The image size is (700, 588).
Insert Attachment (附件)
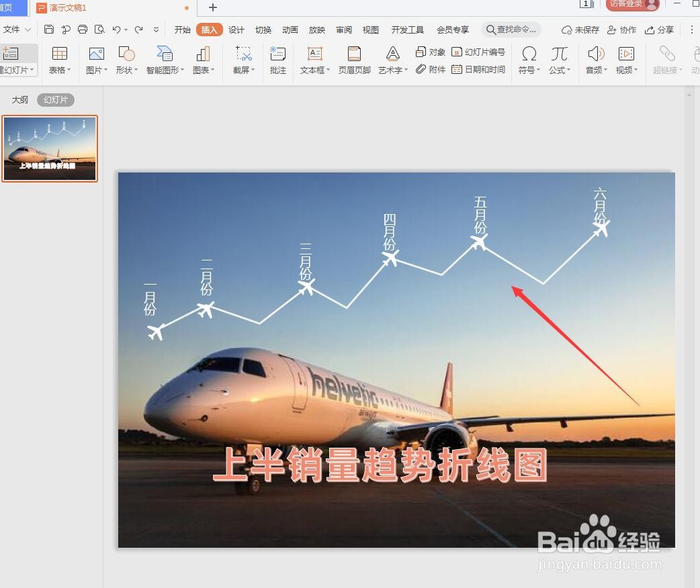point(431,69)
